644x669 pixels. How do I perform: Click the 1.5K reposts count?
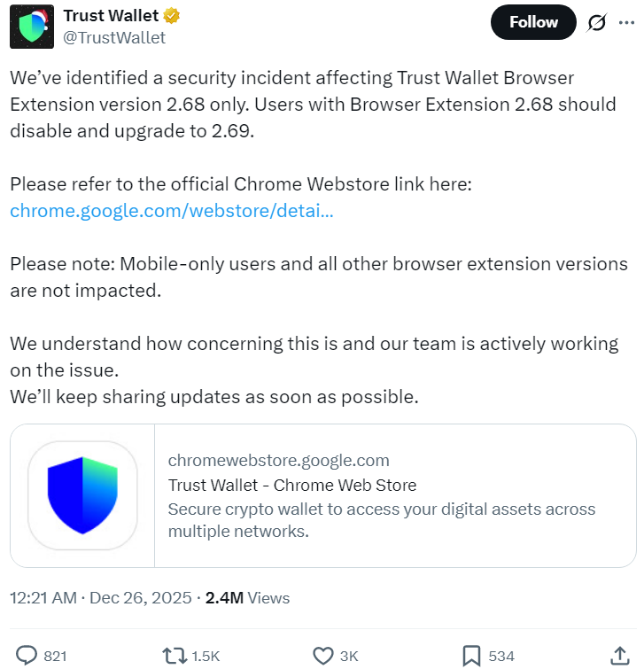[x=205, y=656]
